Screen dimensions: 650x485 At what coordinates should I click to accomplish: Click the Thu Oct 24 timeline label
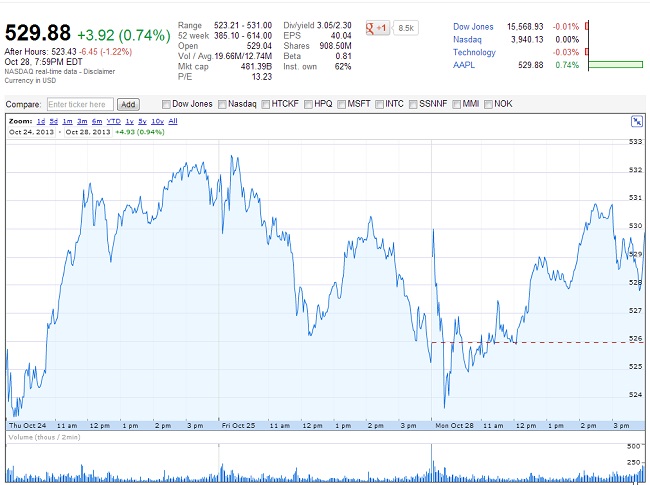27,426
